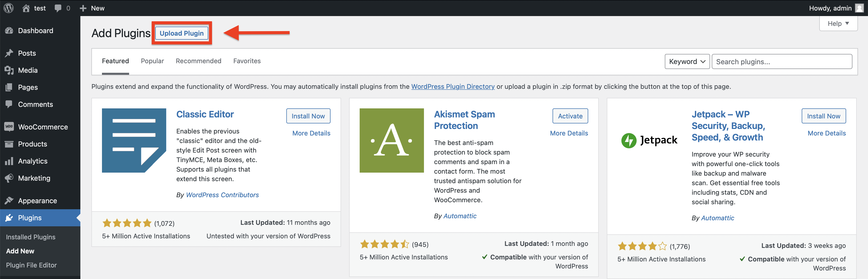
Task: Expand the Help panel
Action: tap(838, 24)
